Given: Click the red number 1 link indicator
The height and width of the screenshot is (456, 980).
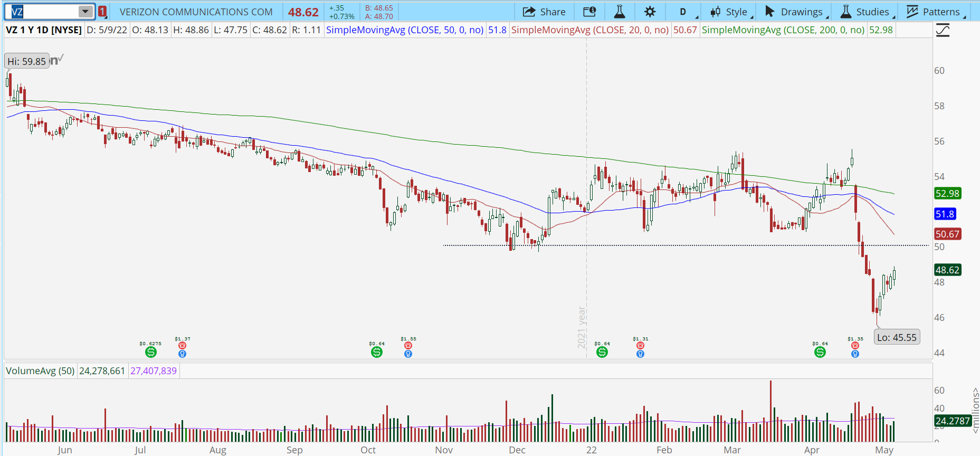Looking at the screenshot, I should point(102,12).
